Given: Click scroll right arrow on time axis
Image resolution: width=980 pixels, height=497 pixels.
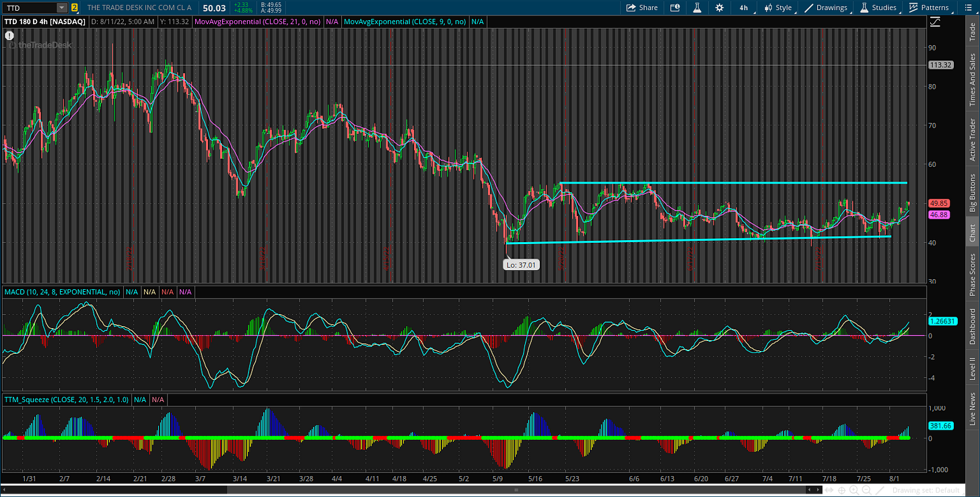Looking at the screenshot, I should [x=818, y=490].
